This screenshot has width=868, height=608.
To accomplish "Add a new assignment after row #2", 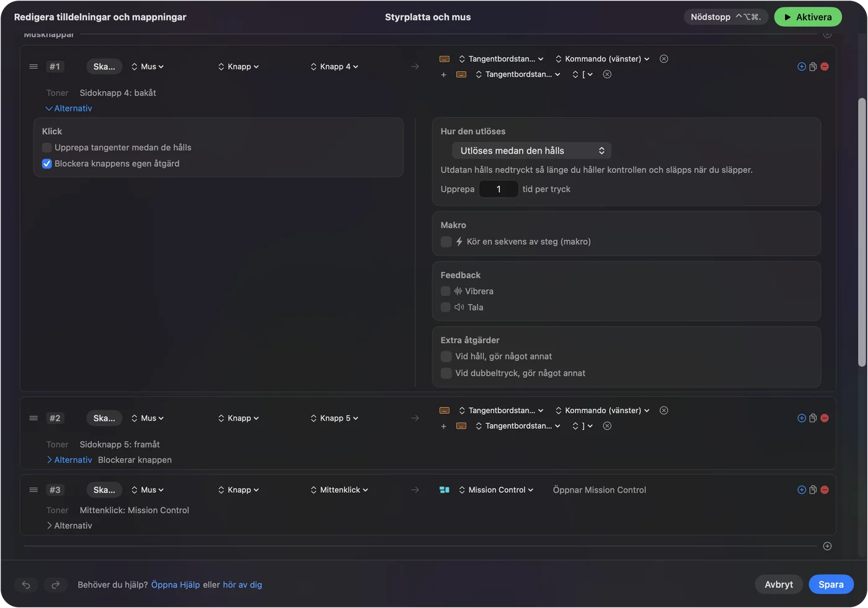I will click(x=802, y=418).
